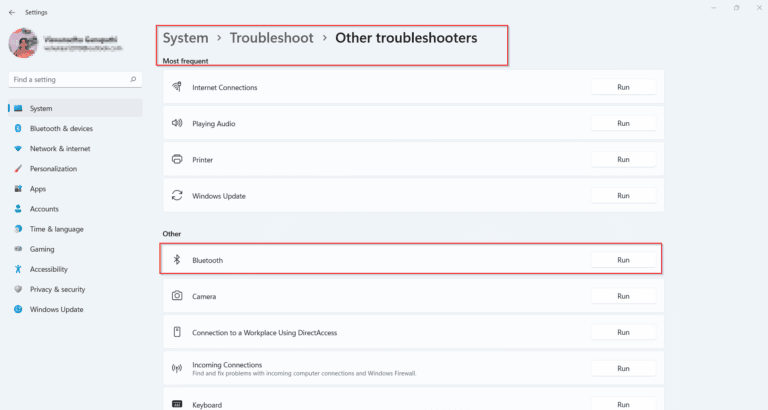Click the search magnifier icon
The width and height of the screenshot is (768, 410).
(133, 79)
